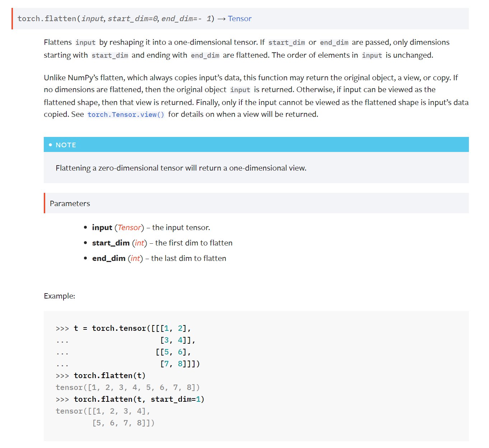
Task: Click the bold end_dim parameter name
Action: click(109, 258)
